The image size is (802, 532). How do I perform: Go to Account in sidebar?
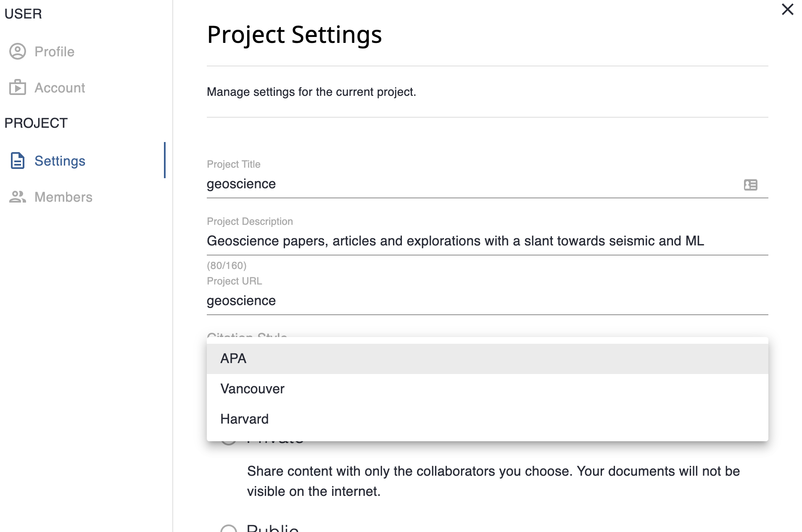coord(59,88)
